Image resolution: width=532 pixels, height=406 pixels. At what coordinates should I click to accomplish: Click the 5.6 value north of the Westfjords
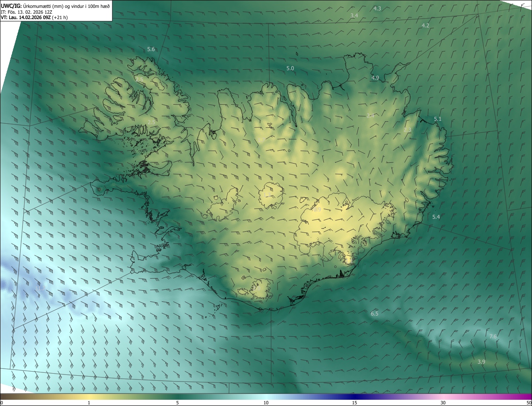(x=151, y=49)
